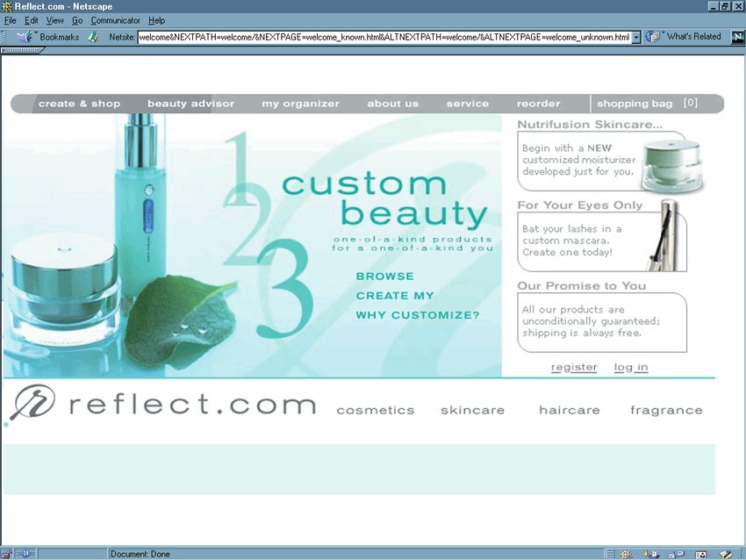
Task: Go to the about us tab
Action: pos(393,104)
